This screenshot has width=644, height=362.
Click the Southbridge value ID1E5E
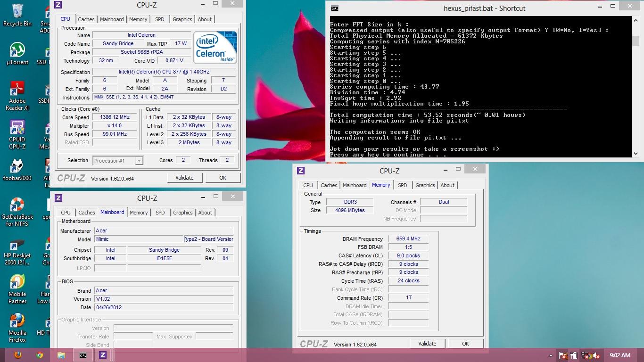(164, 258)
